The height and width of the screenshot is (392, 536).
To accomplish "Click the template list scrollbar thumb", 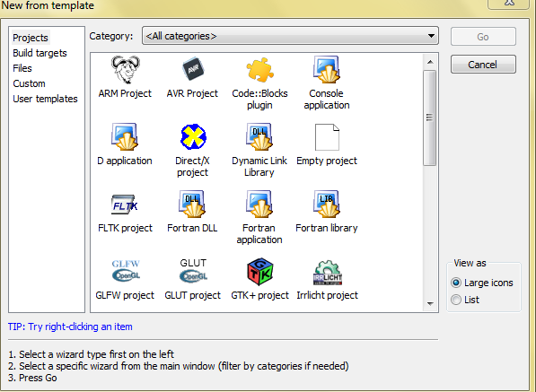I will coord(430,118).
